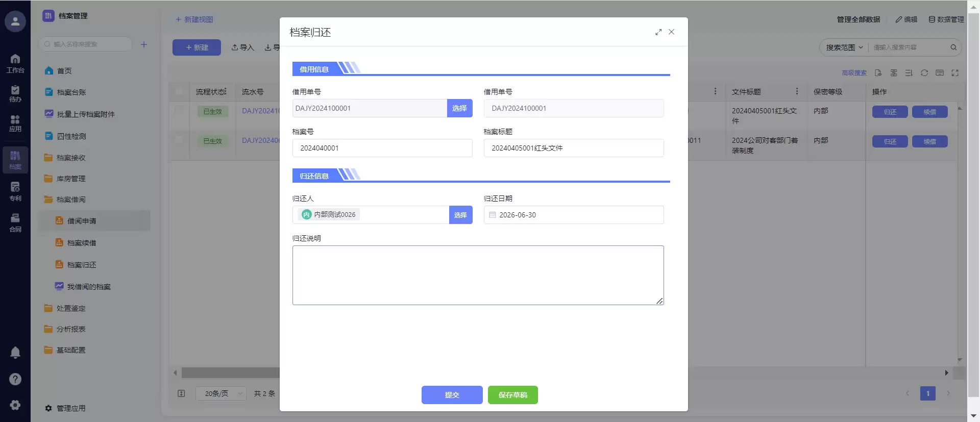Toggle fullscreen icon in table toolbar

pos(955,73)
